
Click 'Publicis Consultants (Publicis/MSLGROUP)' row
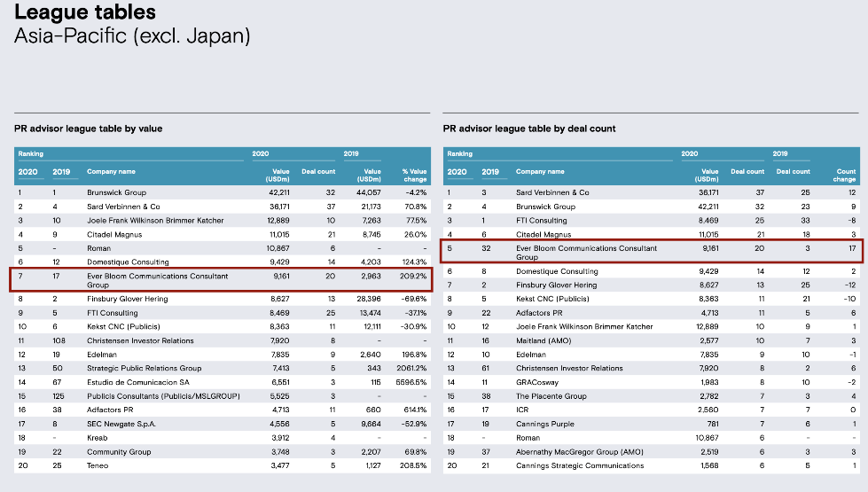pyautogui.click(x=223, y=396)
